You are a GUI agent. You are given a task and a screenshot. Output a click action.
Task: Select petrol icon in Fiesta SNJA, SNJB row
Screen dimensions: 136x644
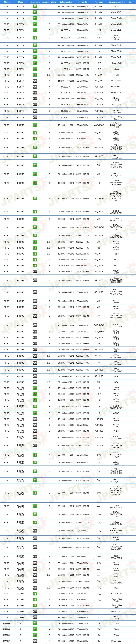pos(35,38)
